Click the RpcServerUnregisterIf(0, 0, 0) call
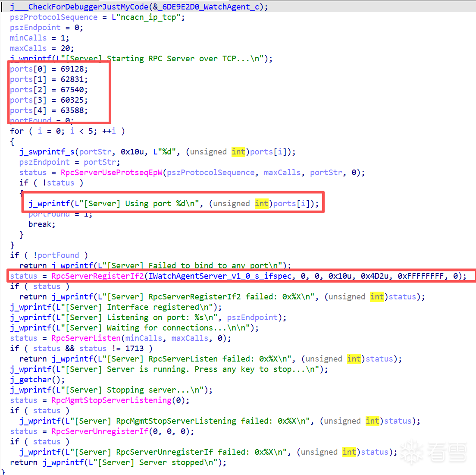476x475 pixels. [100, 431]
